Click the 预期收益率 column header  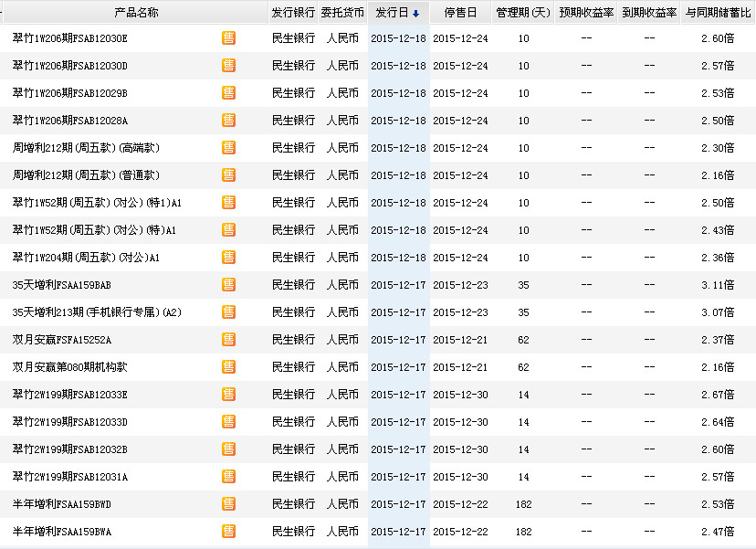pyautogui.click(x=586, y=13)
